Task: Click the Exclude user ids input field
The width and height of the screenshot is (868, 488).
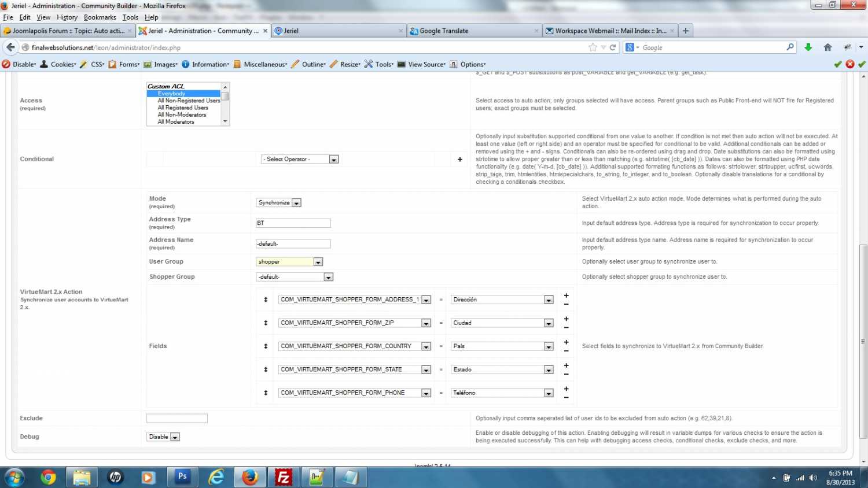Action: [177, 418]
